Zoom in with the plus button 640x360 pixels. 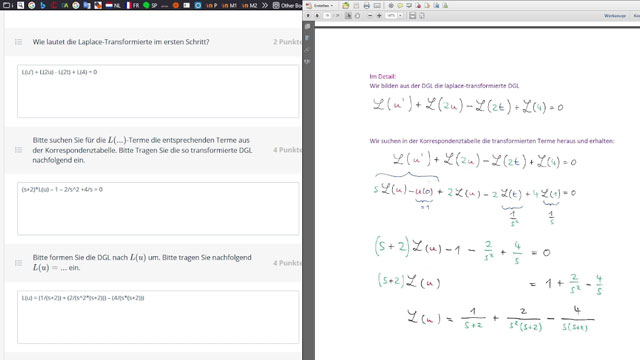(379, 16)
